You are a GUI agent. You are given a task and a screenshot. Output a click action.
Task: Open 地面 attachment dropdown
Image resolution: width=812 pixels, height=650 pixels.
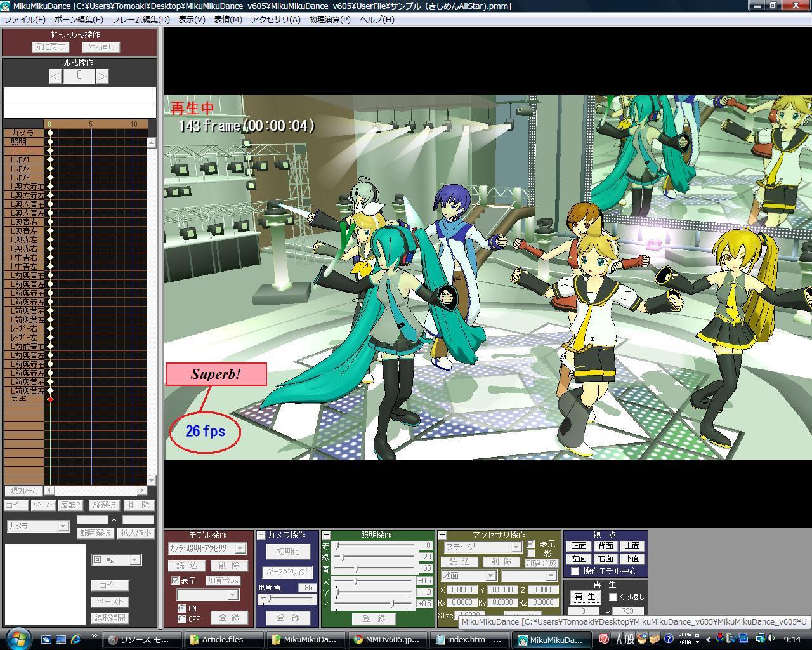tap(468, 575)
